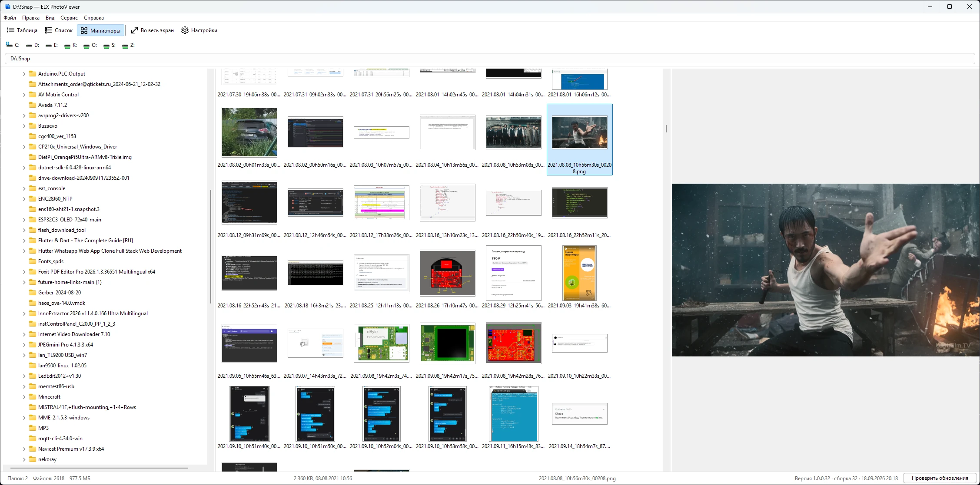Image resolution: width=980 pixels, height=485 pixels.
Task: Expand the Arduino.PLC.Output folder
Action: coord(24,74)
